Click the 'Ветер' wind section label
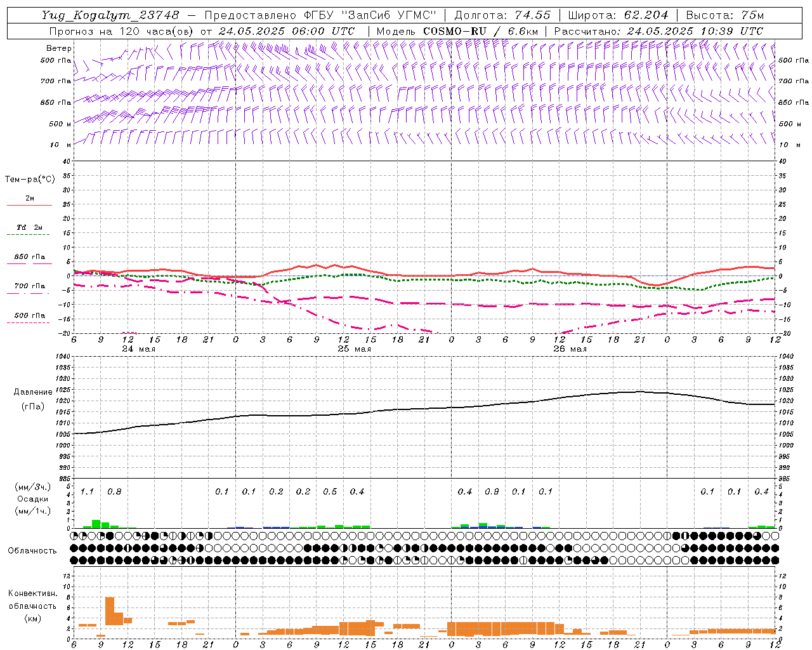 (58, 48)
